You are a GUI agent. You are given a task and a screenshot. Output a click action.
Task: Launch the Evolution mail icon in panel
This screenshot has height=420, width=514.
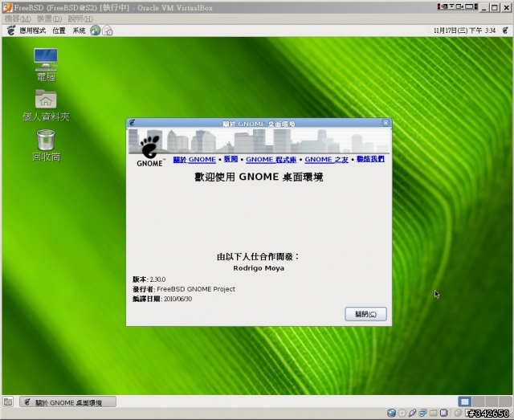tap(108, 31)
